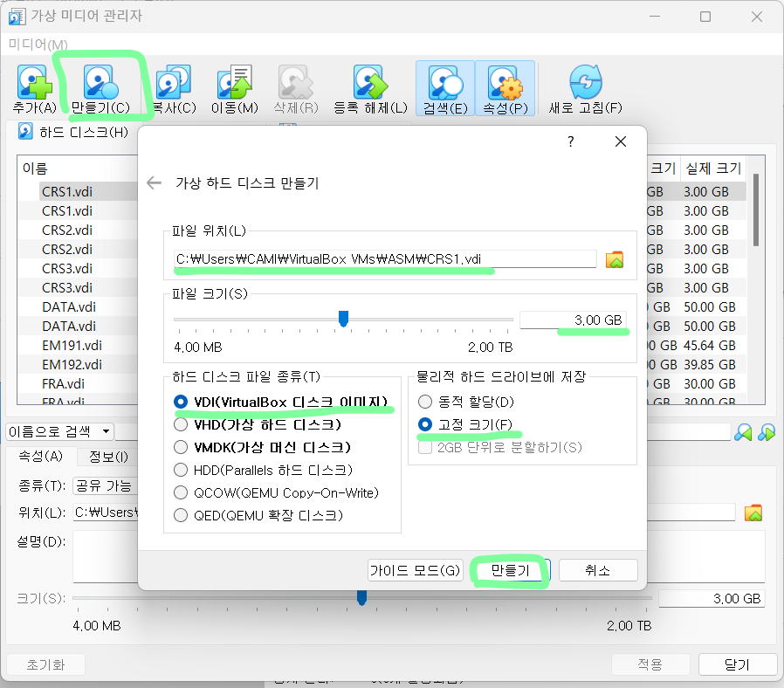This screenshot has height=688, width=784.
Task: Click the description (설명) text area
Action: tap(419, 557)
